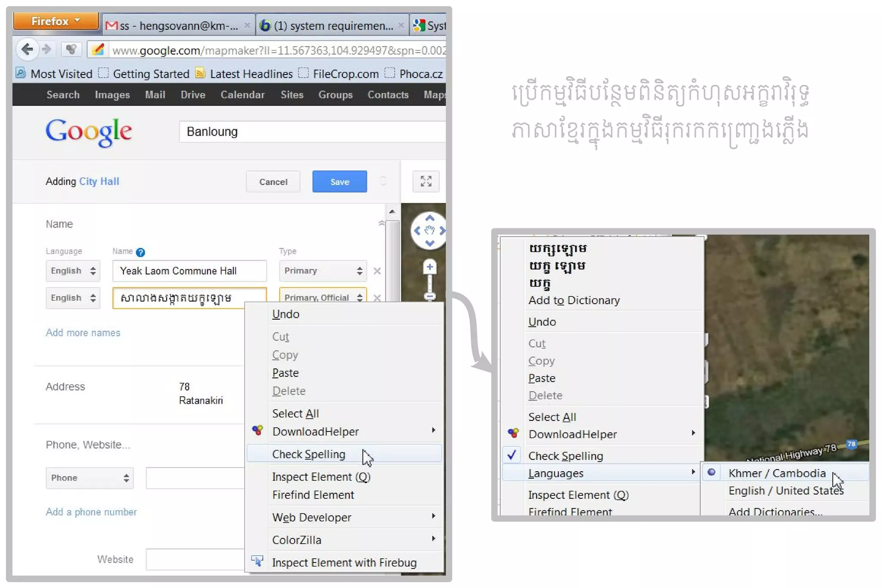This screenshot has width=882, height=588.
Task: Click Inspect Element (Q) in left menu
Action: 344,476
